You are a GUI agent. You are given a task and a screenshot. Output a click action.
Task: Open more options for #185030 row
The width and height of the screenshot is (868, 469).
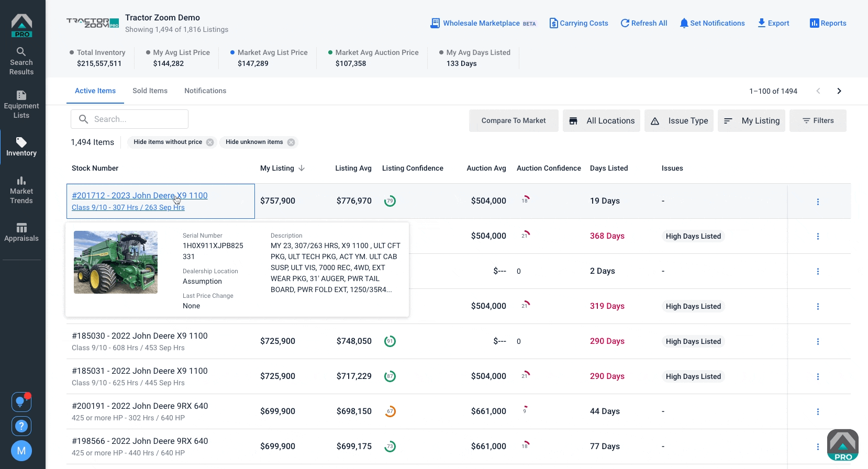(x=818, y=341)
